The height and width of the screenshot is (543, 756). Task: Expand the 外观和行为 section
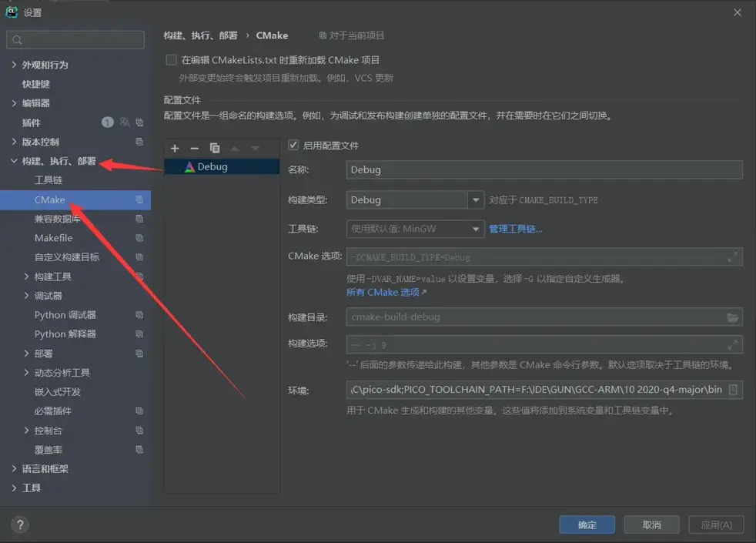(13, 65)
